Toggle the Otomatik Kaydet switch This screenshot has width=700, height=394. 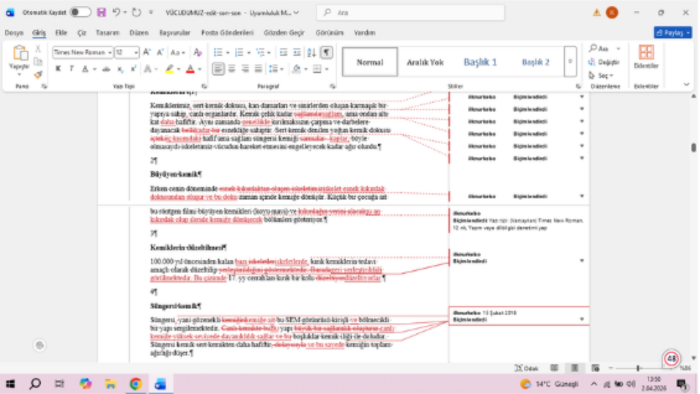tap(81, 12)
